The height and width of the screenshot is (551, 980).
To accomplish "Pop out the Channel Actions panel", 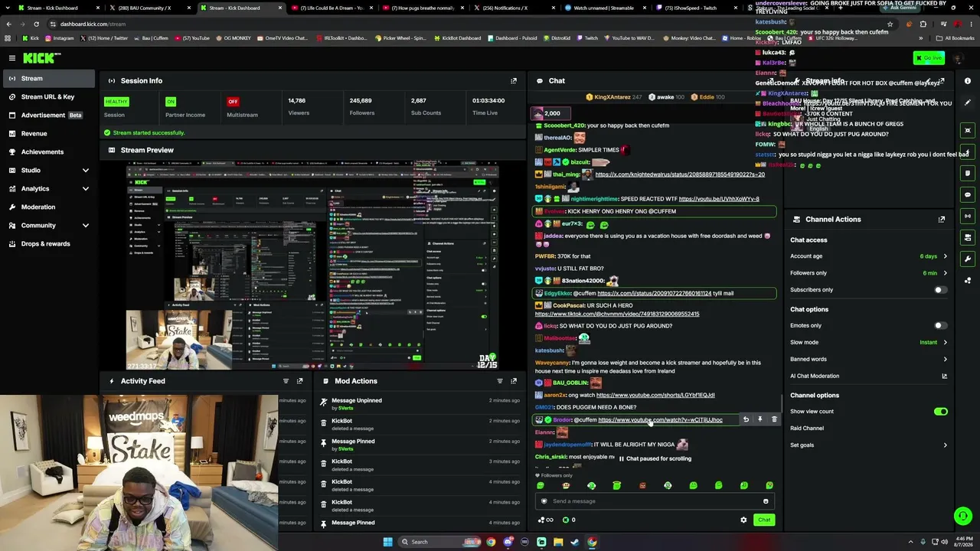I will point(942,219).
